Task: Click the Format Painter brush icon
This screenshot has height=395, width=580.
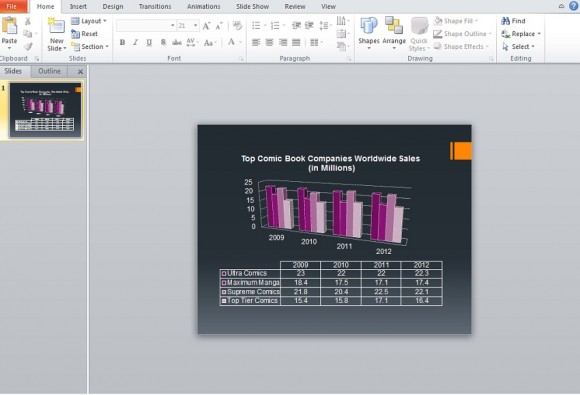Action: (x=28, y=47)
